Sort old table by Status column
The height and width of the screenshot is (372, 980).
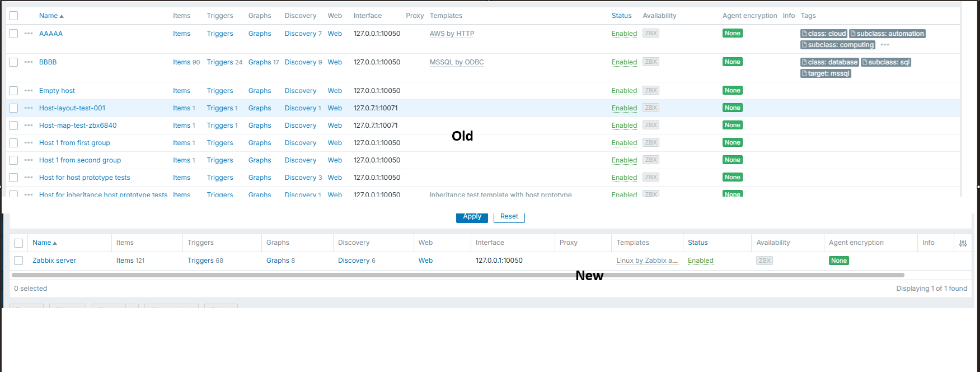coord(621,16)
